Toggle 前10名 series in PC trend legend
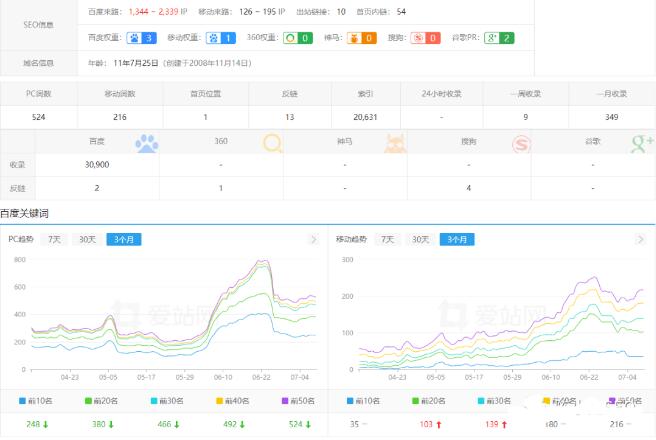The image size is (656, 440). coord(39,400)
